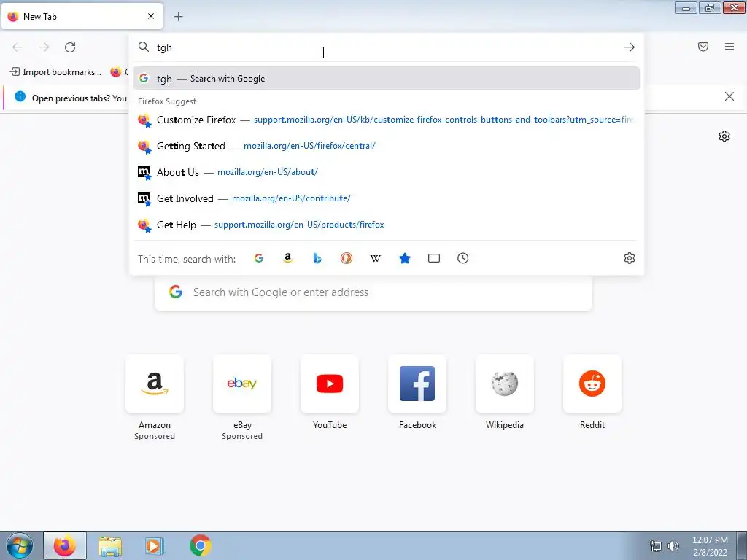
Task: Launch Google Chrome from taskbar
Action: (200, 545)
